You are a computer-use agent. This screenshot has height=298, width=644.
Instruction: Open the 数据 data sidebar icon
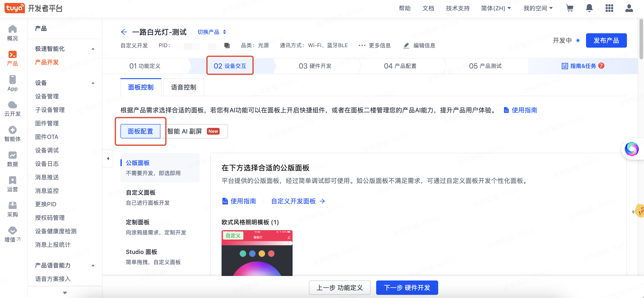point(13,159)
